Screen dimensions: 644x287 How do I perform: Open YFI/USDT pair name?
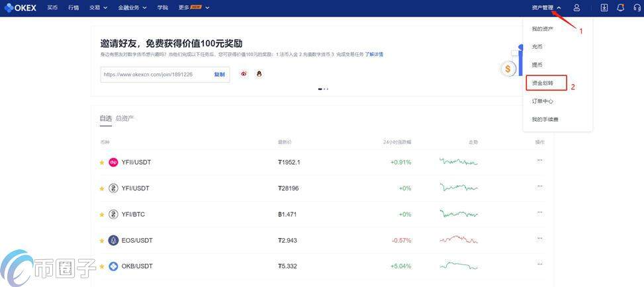coord(136,188)
